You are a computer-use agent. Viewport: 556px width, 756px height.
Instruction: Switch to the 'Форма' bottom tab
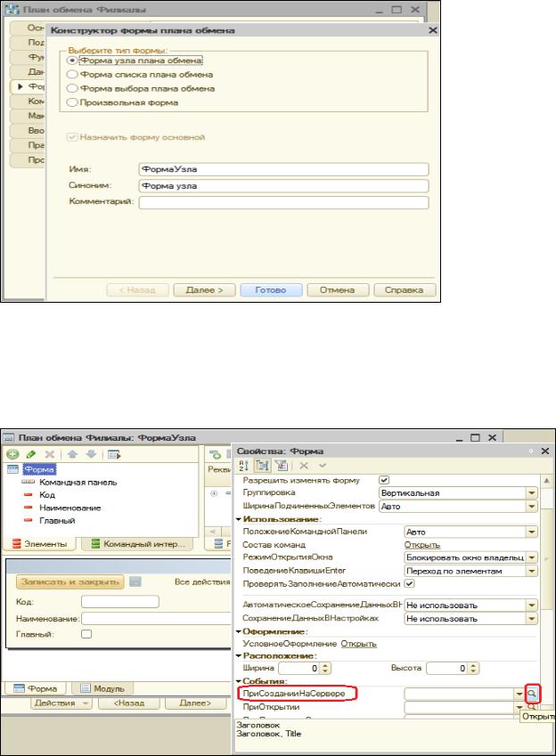(x=36, y=688)
